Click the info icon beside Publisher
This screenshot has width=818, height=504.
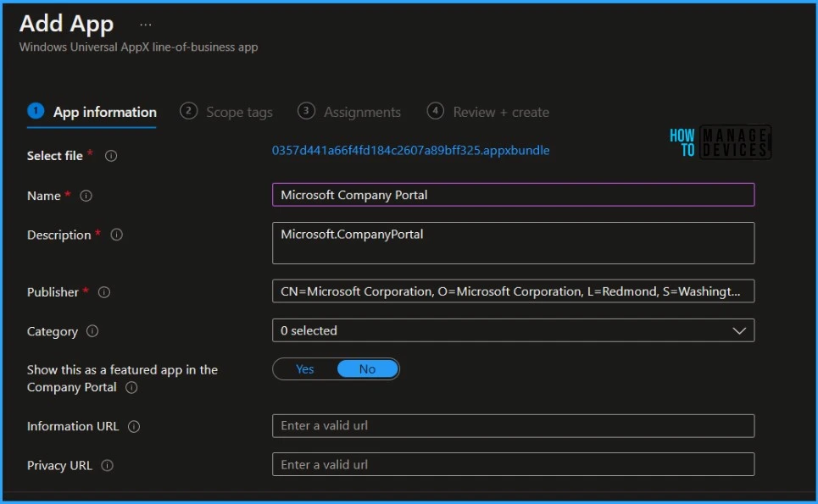click(x=104, y=292)
